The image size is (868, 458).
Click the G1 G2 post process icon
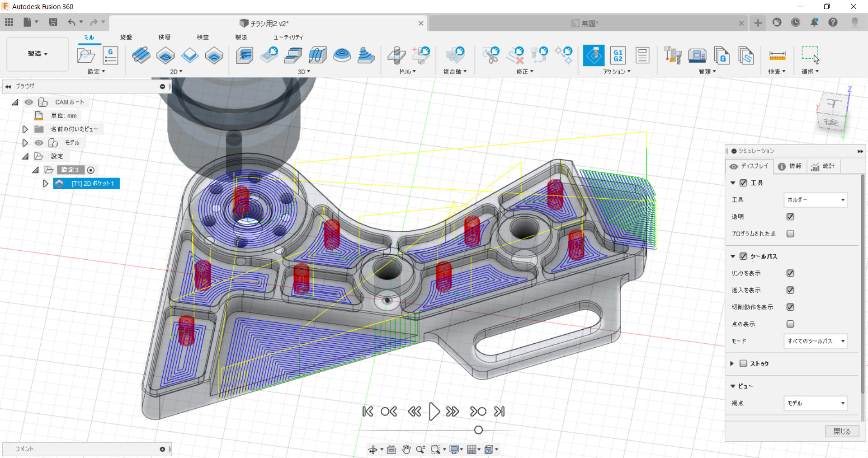618,56
